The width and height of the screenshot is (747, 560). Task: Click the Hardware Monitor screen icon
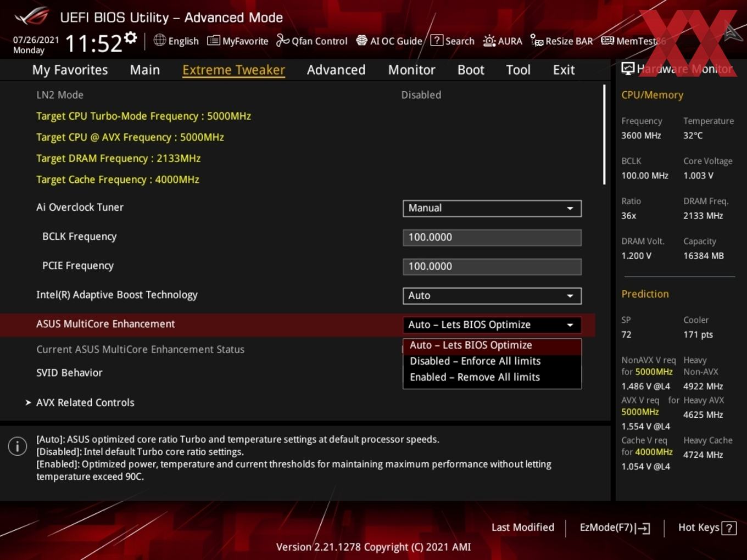pos(628,69)
